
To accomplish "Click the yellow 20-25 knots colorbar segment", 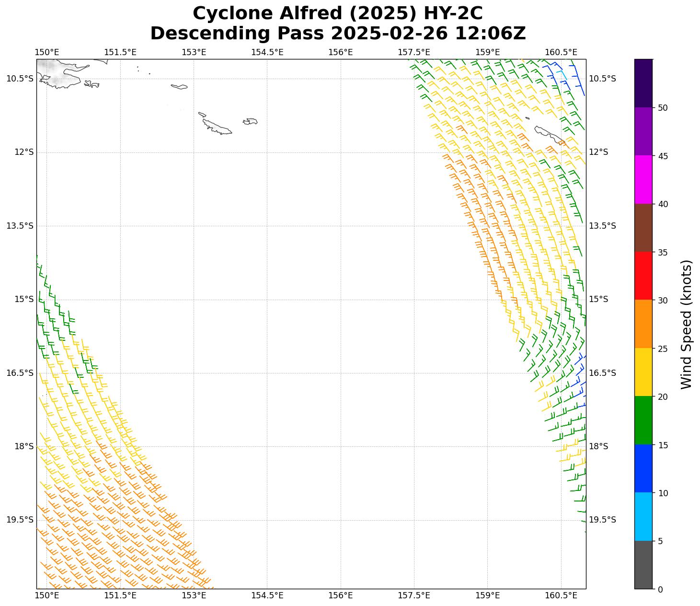I will coord(643,372).
